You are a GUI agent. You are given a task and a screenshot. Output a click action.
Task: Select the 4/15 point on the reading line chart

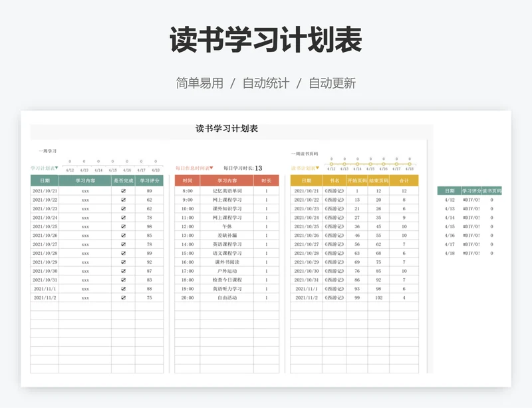pyautogui.click(x=370, y=163)
